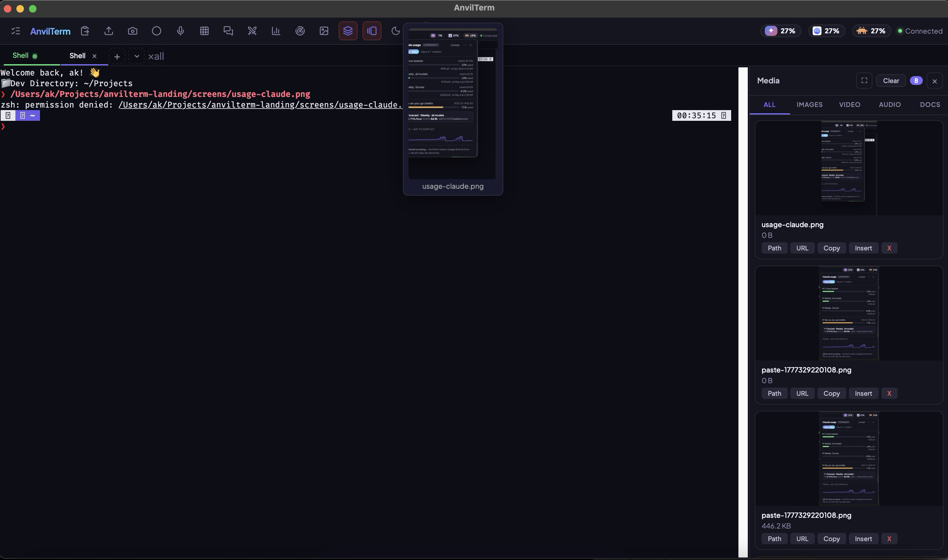Open the chat conversations panel

(x=229, y=31)
